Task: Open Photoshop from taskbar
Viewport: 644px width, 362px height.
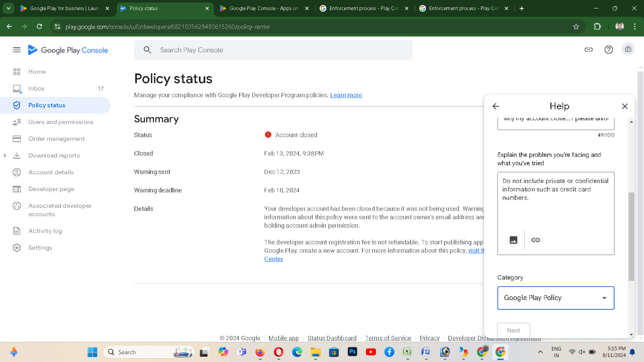Action: [x=352, y=352]
